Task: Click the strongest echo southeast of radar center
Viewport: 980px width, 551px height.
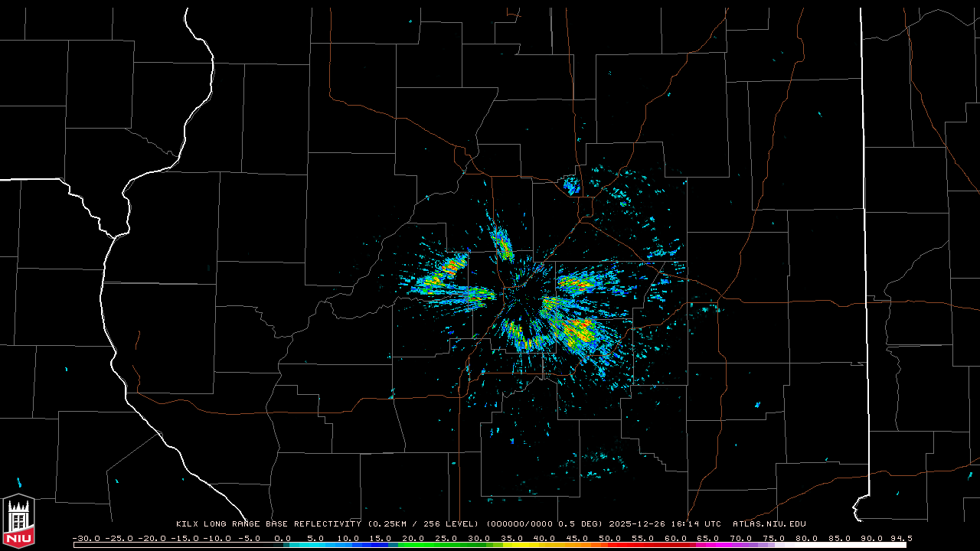Action: click(578, 331)
